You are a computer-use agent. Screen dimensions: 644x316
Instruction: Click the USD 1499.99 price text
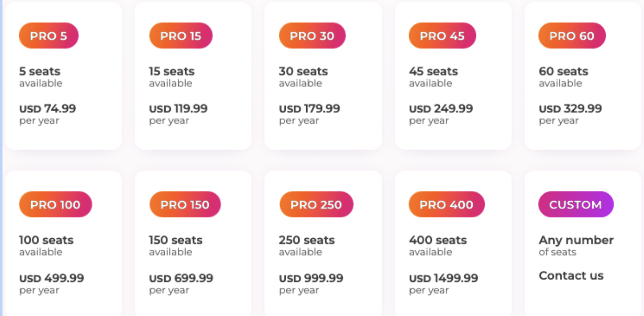[x=443, y=278]
